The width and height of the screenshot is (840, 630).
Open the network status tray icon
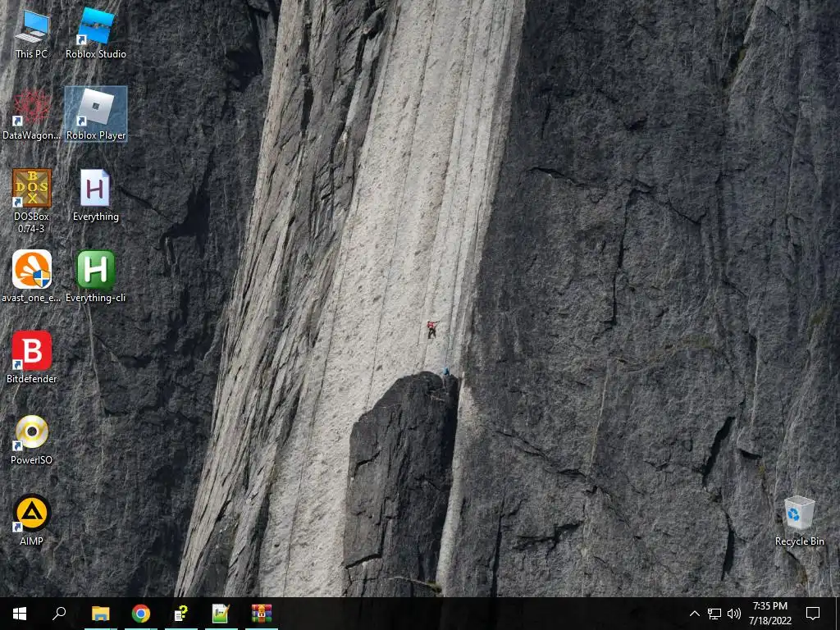(x=714, y=614)
